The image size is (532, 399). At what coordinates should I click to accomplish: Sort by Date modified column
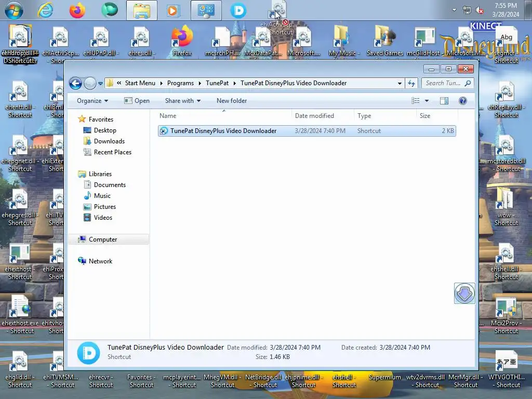323,116
